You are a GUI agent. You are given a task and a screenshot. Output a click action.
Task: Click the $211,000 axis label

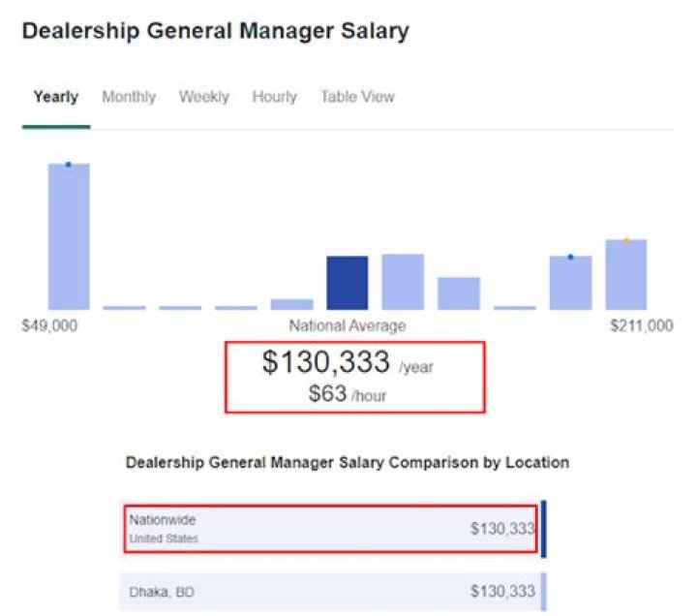coord(642,325)
